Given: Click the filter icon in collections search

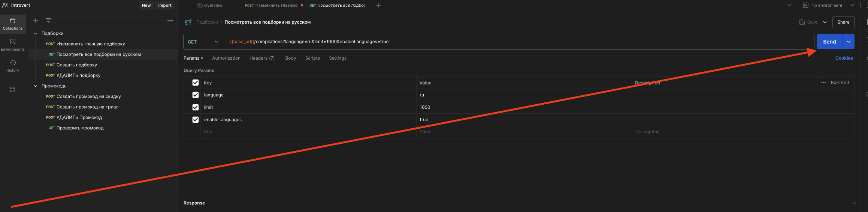Looking at the screenshot, I should coord(49,21).
